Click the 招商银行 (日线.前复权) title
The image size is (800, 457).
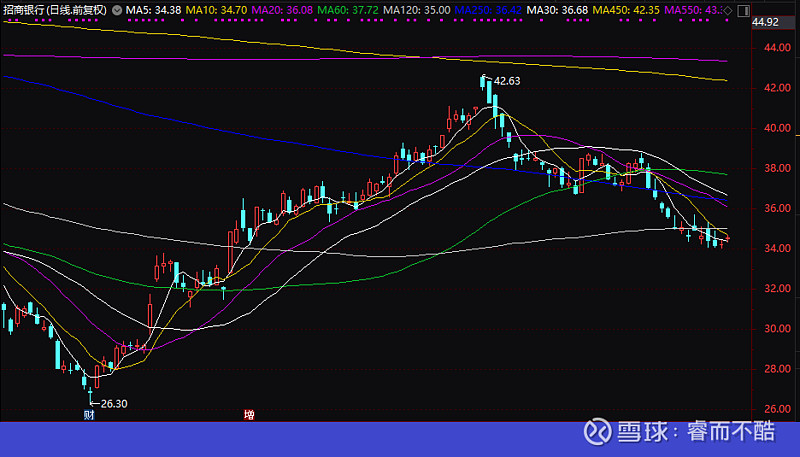pos(55,10)
